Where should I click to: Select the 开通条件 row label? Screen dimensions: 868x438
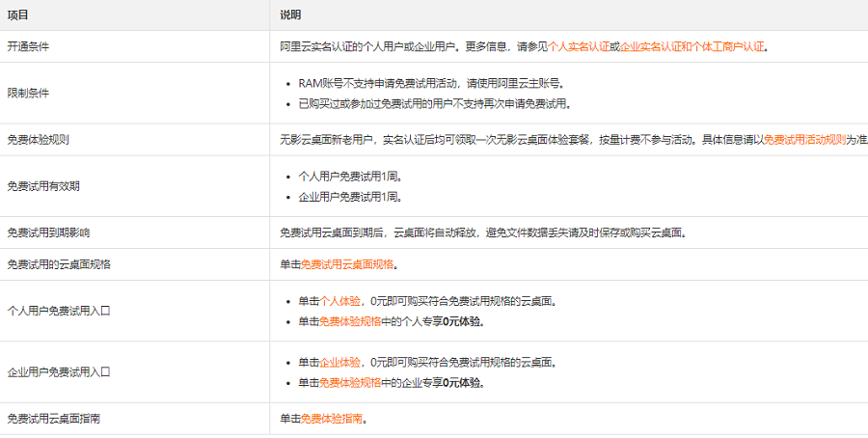(28, 46)
